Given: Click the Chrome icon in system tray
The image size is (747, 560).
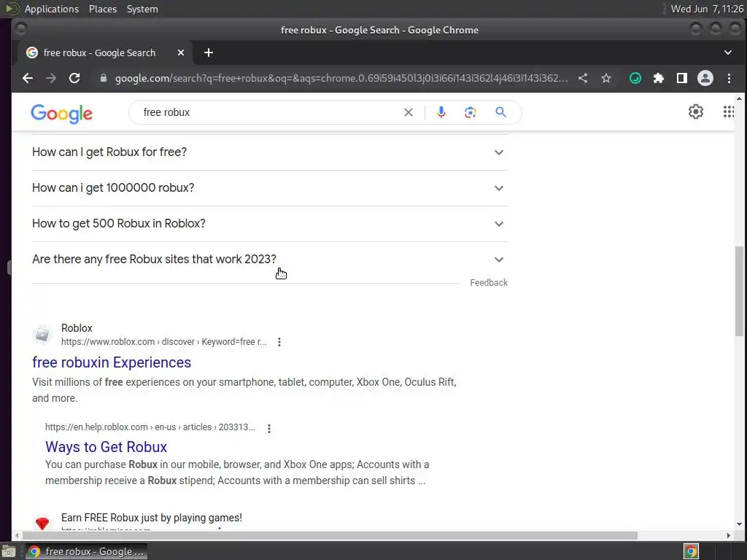Looking at the screenshot, I should 692,552.
